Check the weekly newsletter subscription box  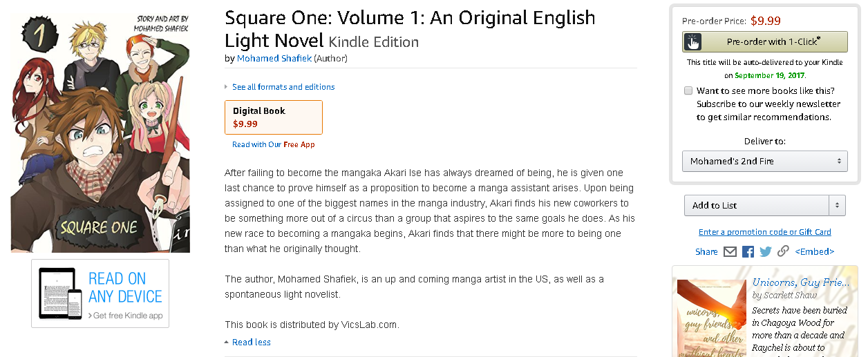(688, 90)
